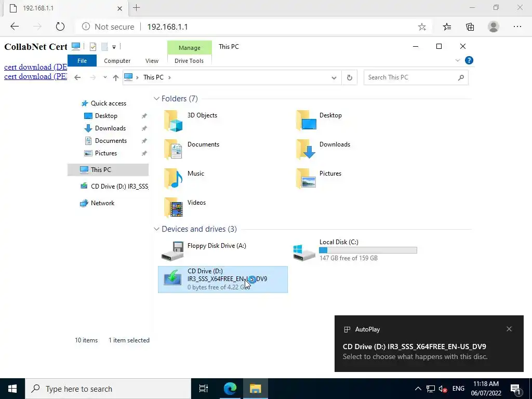Image resolution: width=532 pixels, height=399 pixels.
Task: Select Local Disk (C:) drive
Action: (x=355, y=251)
